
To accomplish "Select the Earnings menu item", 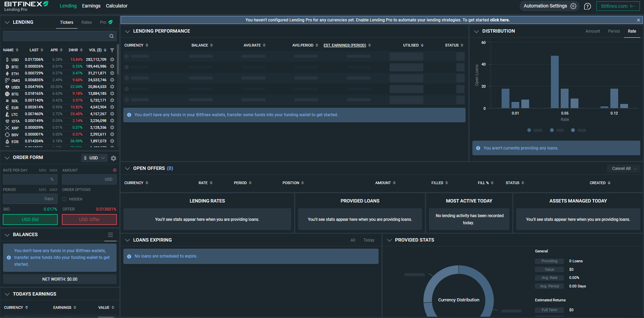I will (91, 6).
